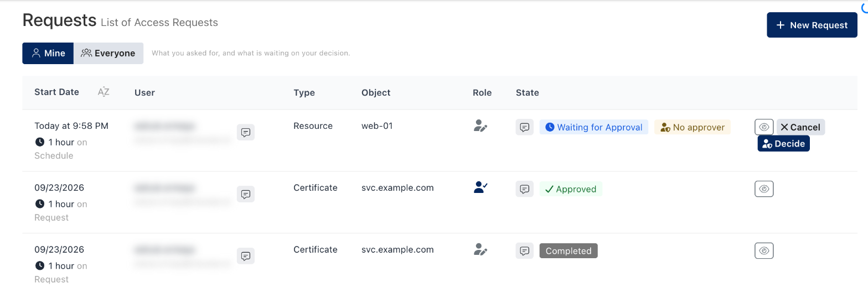Click role icon in Completed certificate row
This screenshot has height=298, width=868.
pos(480,249)
